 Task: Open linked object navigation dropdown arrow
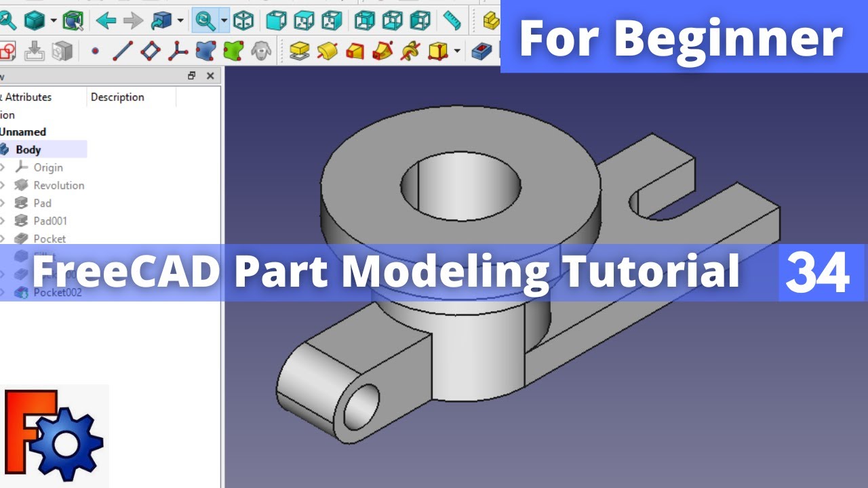(x=180, y=21)
